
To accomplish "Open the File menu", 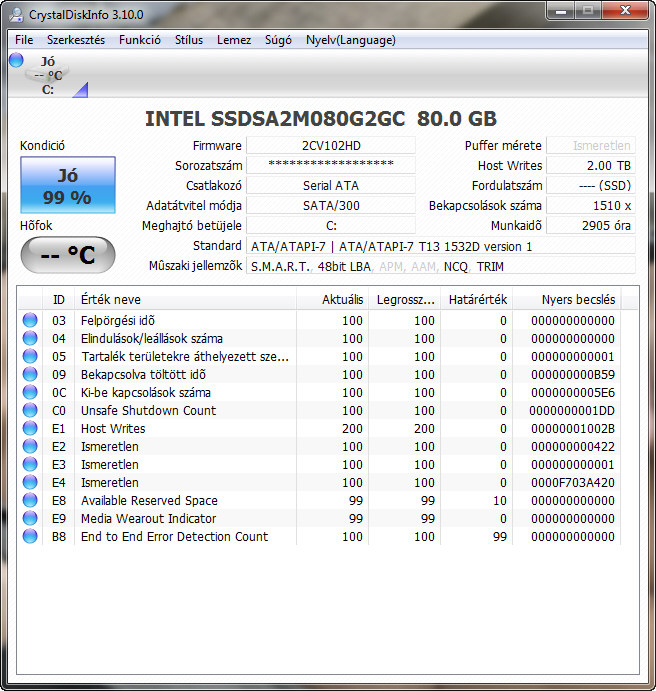I will tap(24, 40).
